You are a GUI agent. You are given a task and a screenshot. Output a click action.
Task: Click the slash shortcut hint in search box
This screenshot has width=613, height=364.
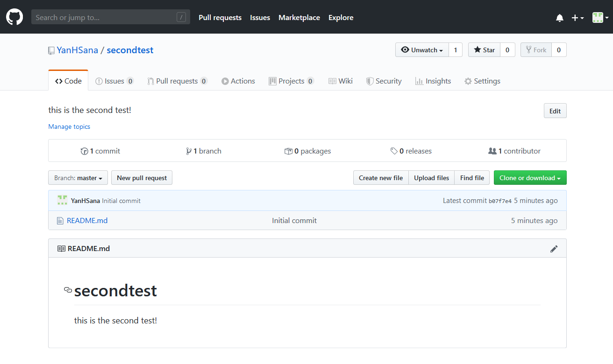181,18
